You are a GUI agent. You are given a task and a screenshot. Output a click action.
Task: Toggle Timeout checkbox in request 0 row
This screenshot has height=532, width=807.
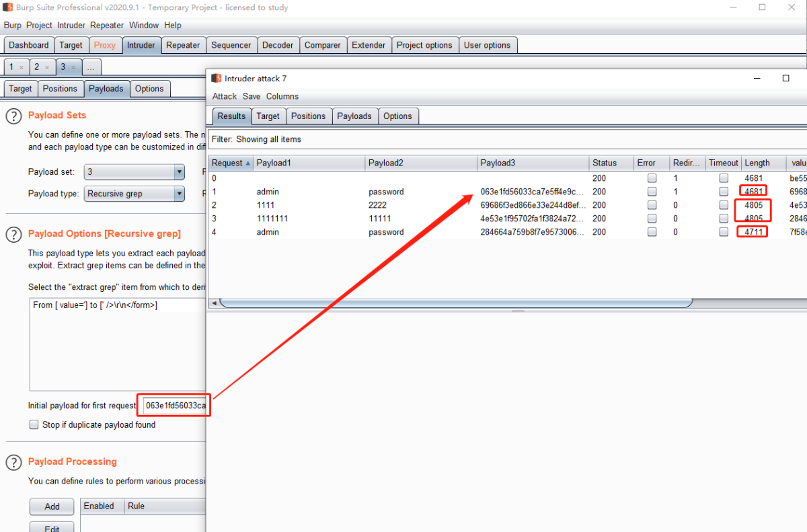point(724,178)
